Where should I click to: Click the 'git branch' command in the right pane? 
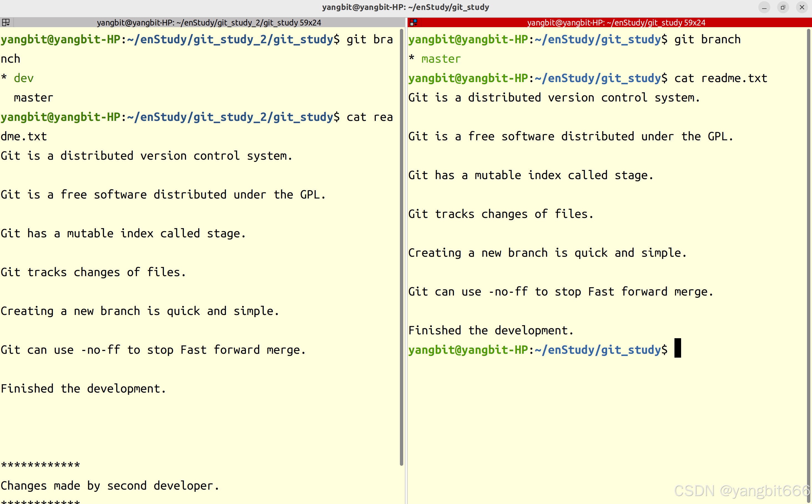click(707, 39)
